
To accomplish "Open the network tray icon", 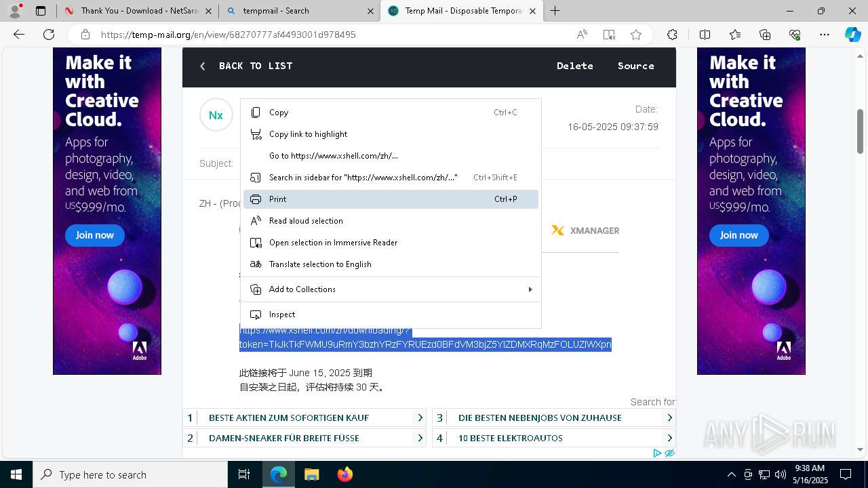I will pyautogui.click(x=764, y=474).
